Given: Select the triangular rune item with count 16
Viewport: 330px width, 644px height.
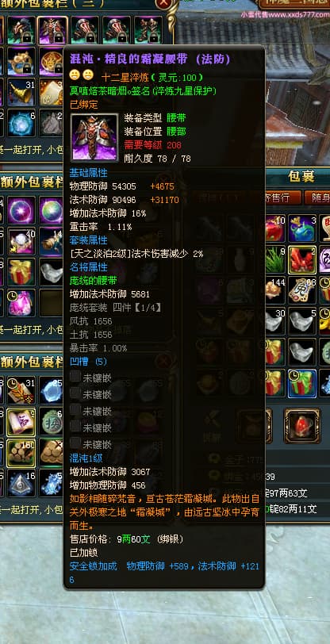Looking at the screenshot, I should [x=21, y=483].
